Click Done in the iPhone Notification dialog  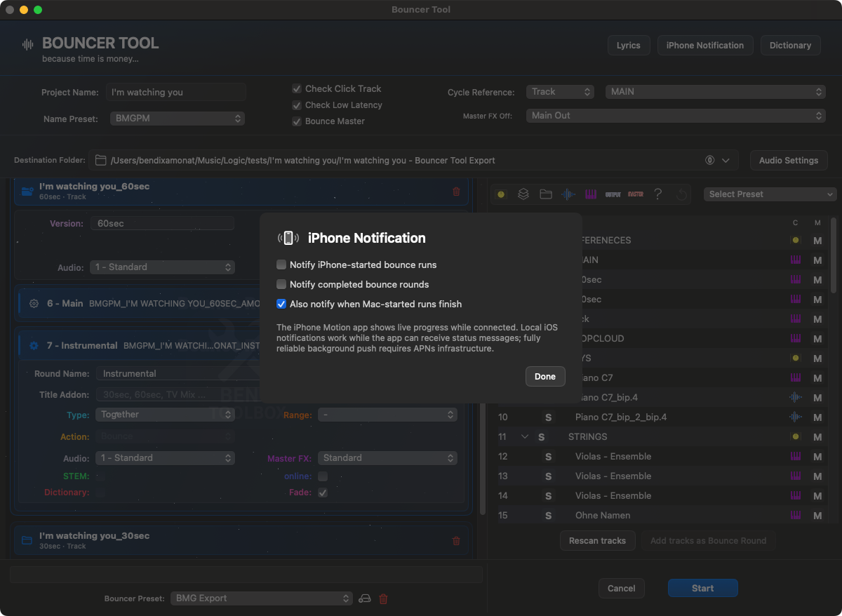(x=545, y=376)
